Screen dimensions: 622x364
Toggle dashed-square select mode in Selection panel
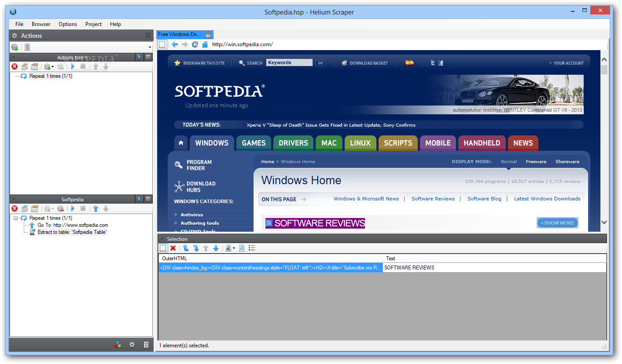point(163,248)
